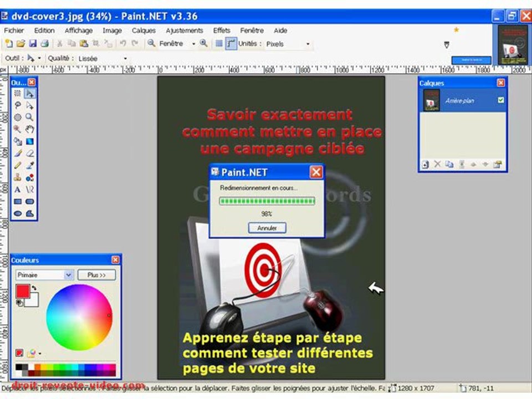Open the Ajustements menu

click(185, 30)
